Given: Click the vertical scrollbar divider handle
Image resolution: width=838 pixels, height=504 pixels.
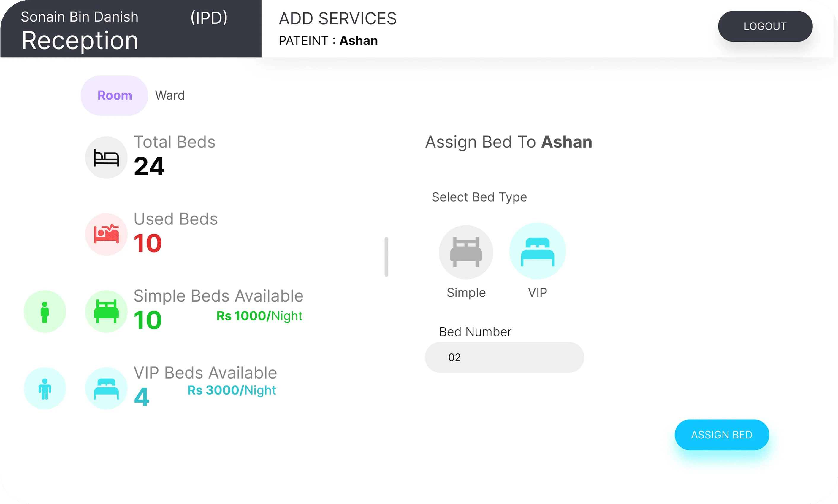Looking at the screenshot, I should [x=386, y=257].
